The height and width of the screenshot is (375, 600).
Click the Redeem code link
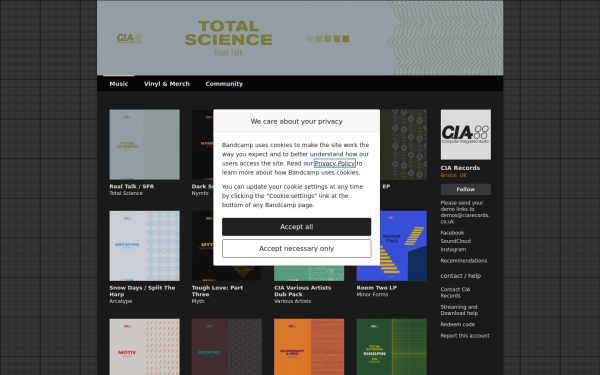click(457, 324)
